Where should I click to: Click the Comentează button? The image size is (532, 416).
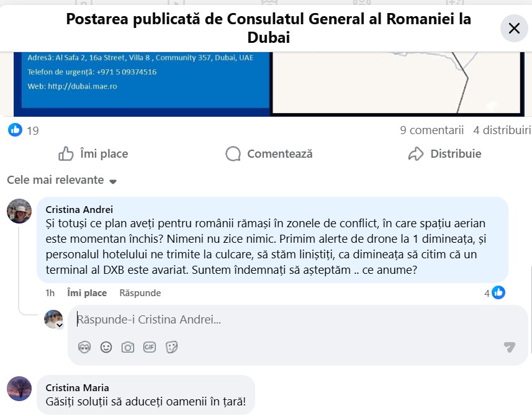[269, 154]
